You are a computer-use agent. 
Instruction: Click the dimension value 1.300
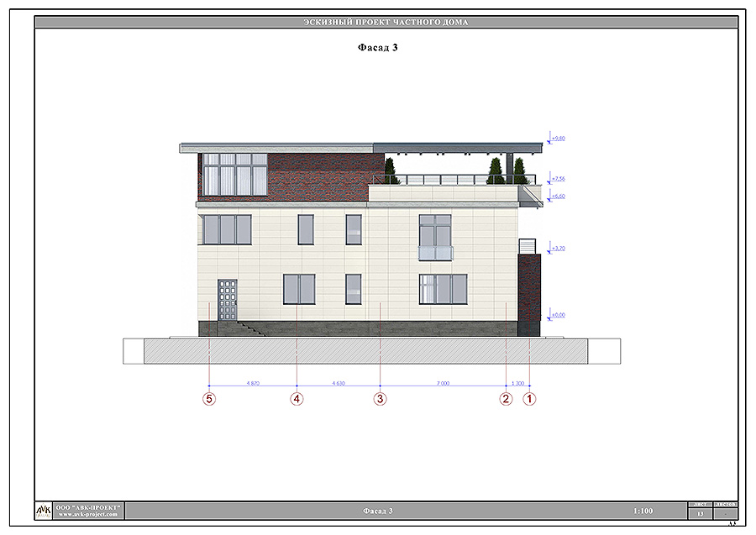(x=517, y=383)
